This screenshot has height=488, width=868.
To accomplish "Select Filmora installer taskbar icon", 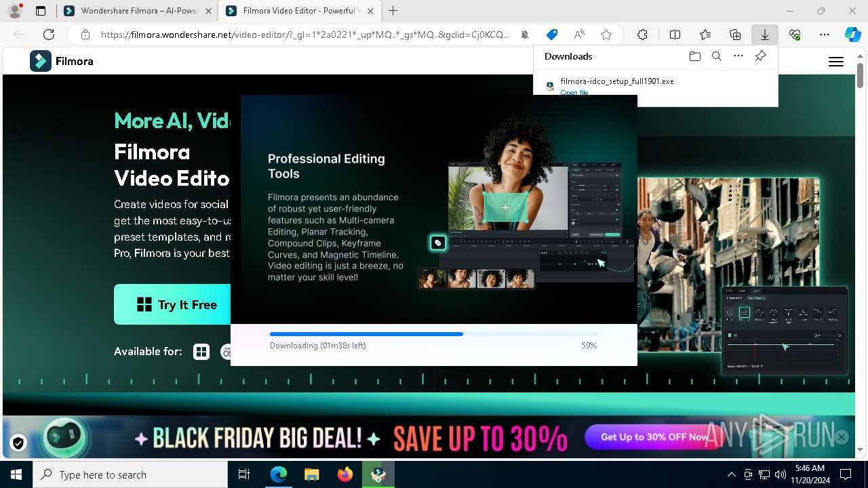I will click(x=378, y=474).
